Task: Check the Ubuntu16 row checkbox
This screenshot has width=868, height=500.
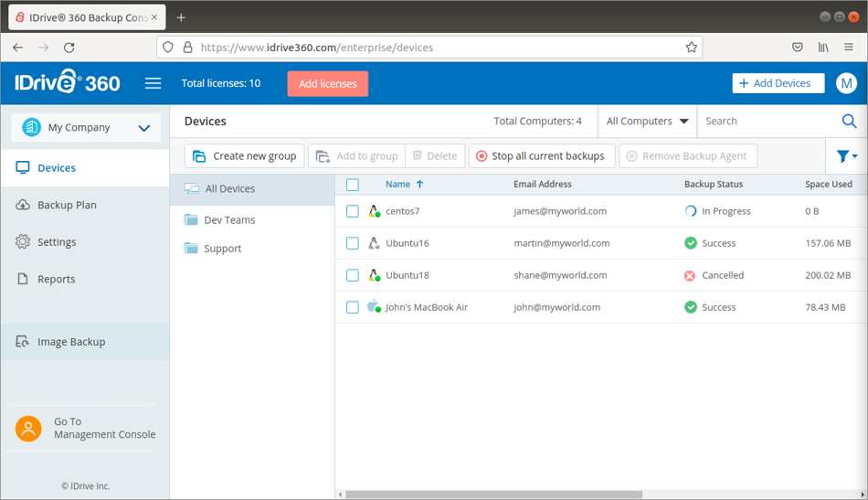Action: (352, 243)
